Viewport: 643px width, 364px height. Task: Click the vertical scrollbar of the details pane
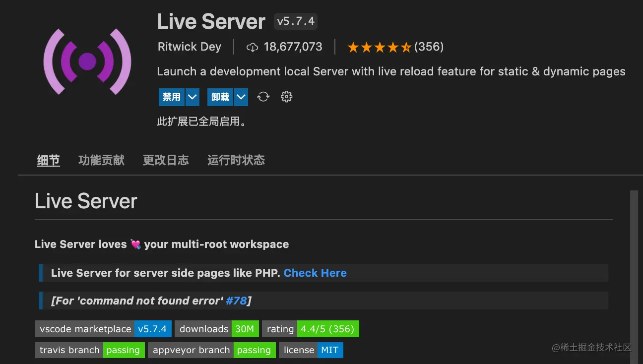click(x=634, y=277)
